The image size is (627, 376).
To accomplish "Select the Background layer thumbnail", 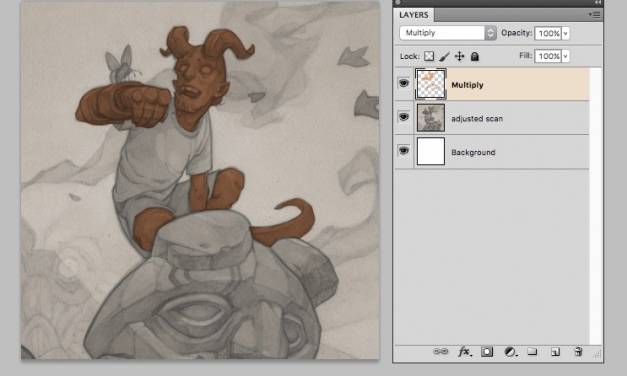I will click(x=431, y=151).
